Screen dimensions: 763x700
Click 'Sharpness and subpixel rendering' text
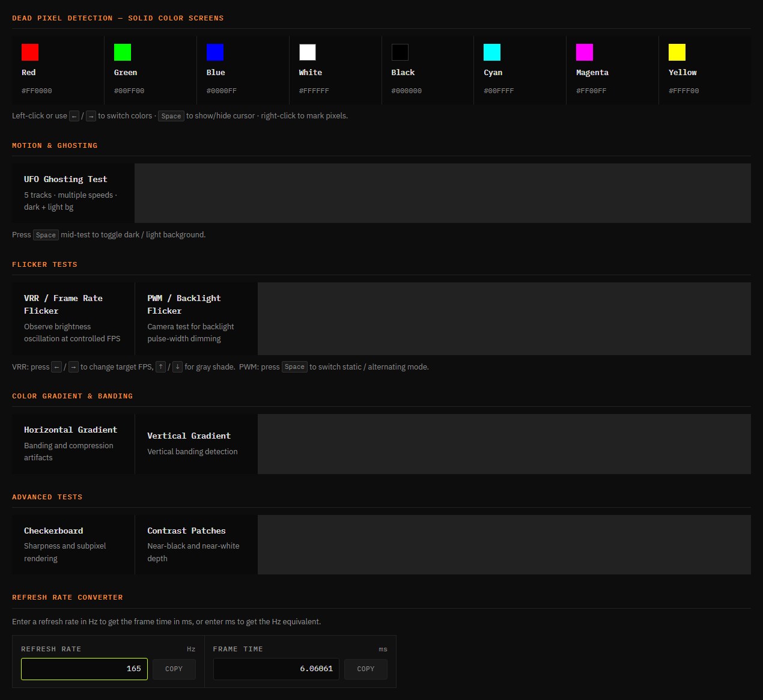65,552
